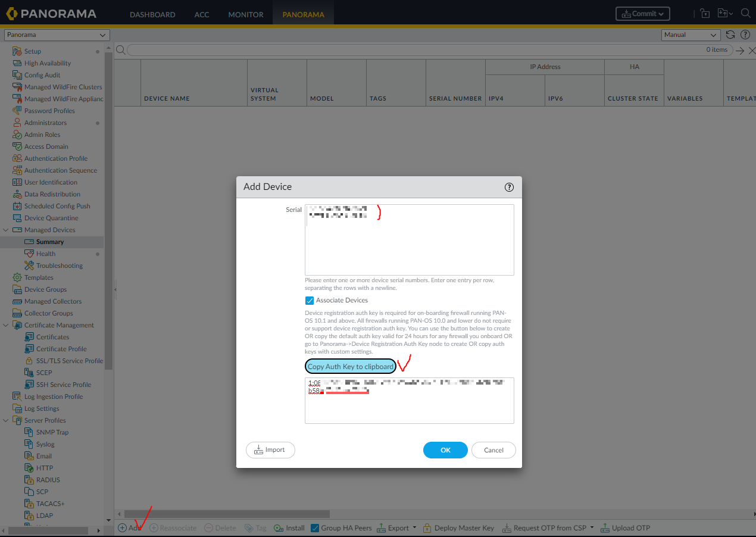This screenshot has width=756, height=537.
Task: Collapse the Server Profiles tree node
Action: (6, 420)
